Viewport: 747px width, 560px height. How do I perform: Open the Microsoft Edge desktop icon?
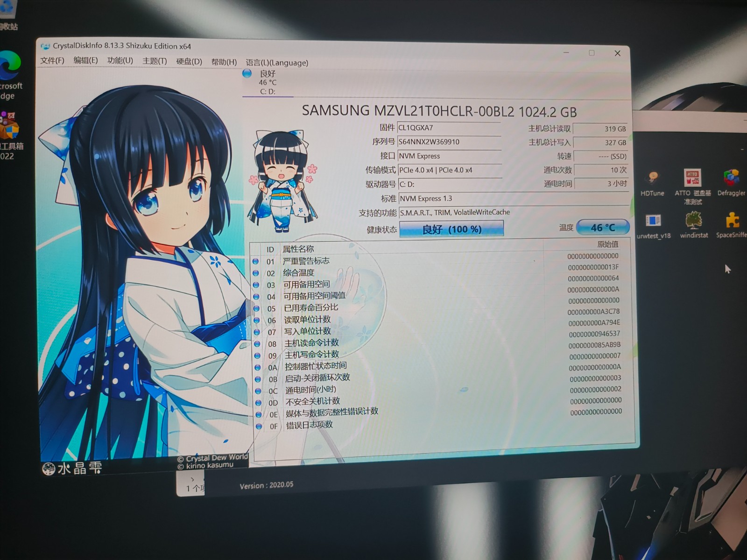coord(10,76)
